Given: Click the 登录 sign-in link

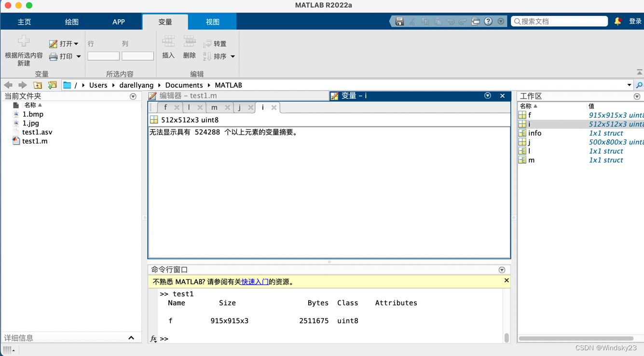Looking at the screenshot, I should click(x=635, y=21).
